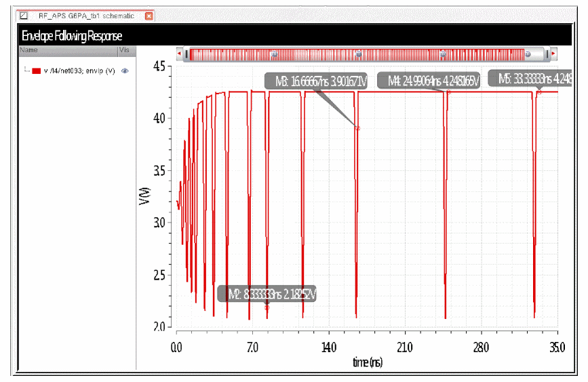Viewport: 588px width, 382px height.
Task: Click the third marker bubble in overview bar
Action: click(442, 54)
